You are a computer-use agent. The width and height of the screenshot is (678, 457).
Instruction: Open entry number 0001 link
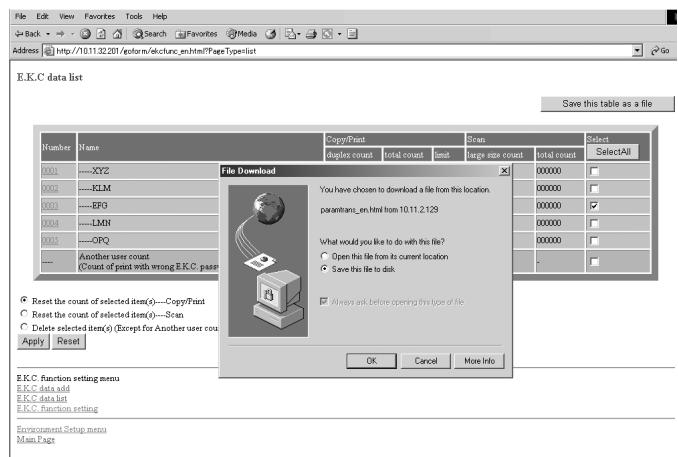tap(50, 171)
